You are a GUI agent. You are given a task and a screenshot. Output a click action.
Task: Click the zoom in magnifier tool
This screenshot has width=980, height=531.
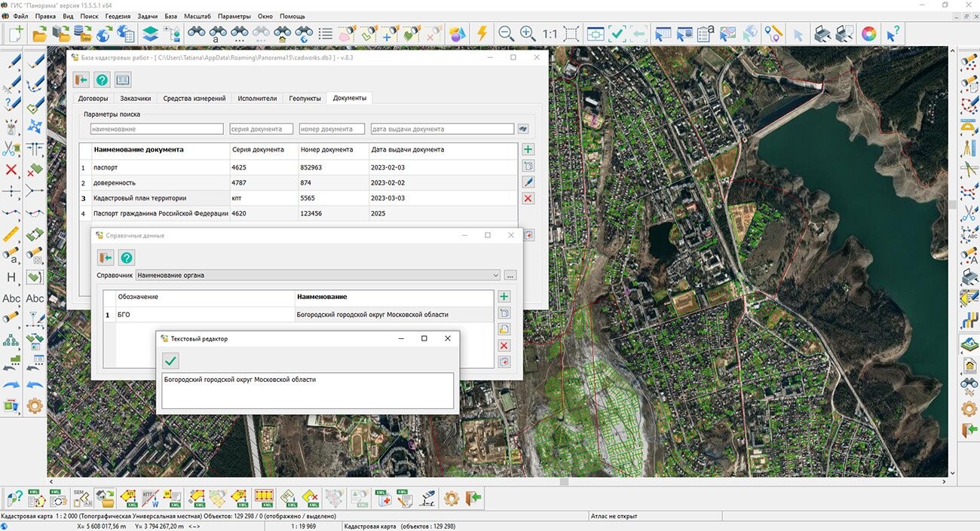pos(528,34)
